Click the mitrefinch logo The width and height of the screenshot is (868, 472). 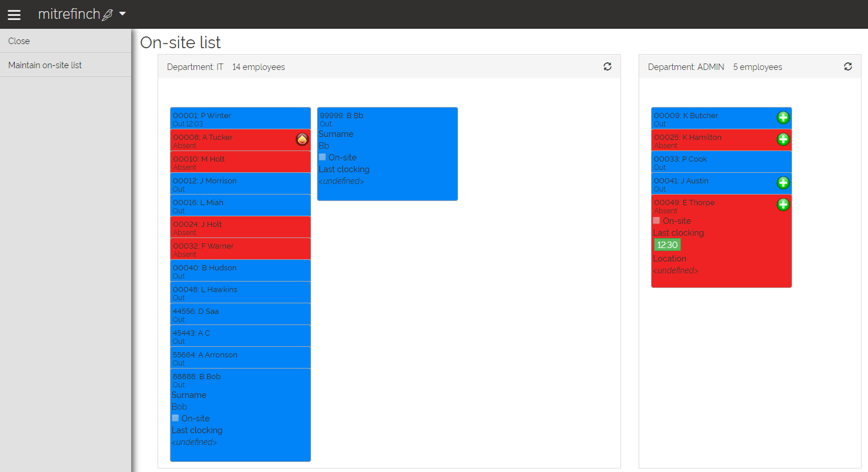tap(75, 15)
